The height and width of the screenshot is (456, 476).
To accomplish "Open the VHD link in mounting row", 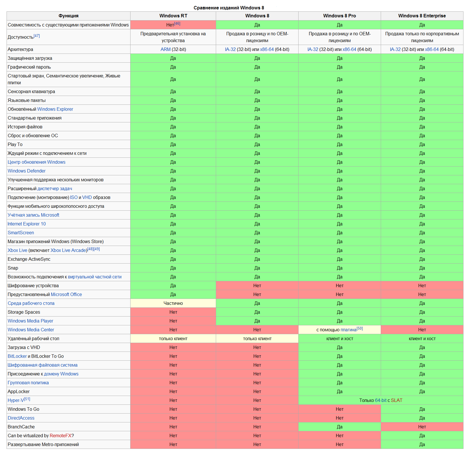I will point(87,197).
